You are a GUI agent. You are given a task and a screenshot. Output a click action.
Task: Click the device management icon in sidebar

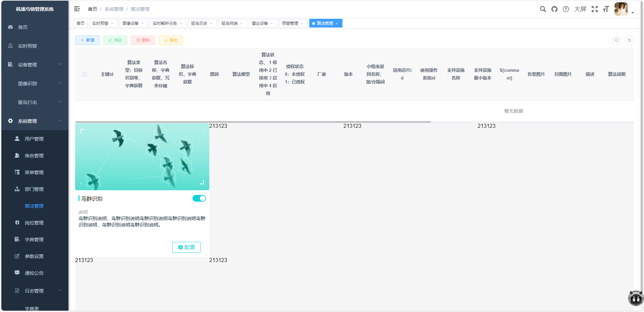click(10, 64)
